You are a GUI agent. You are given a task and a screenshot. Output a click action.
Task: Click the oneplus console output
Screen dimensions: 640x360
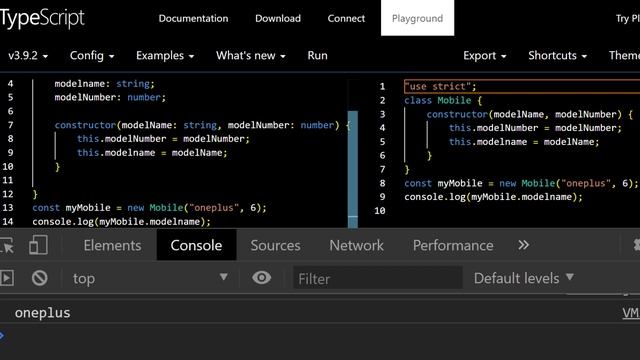(x=42, y=313)
